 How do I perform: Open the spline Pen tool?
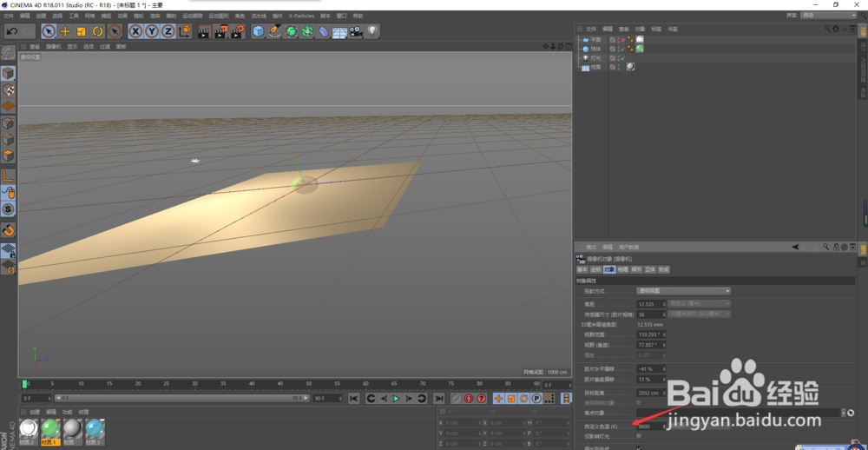[274, 31]
